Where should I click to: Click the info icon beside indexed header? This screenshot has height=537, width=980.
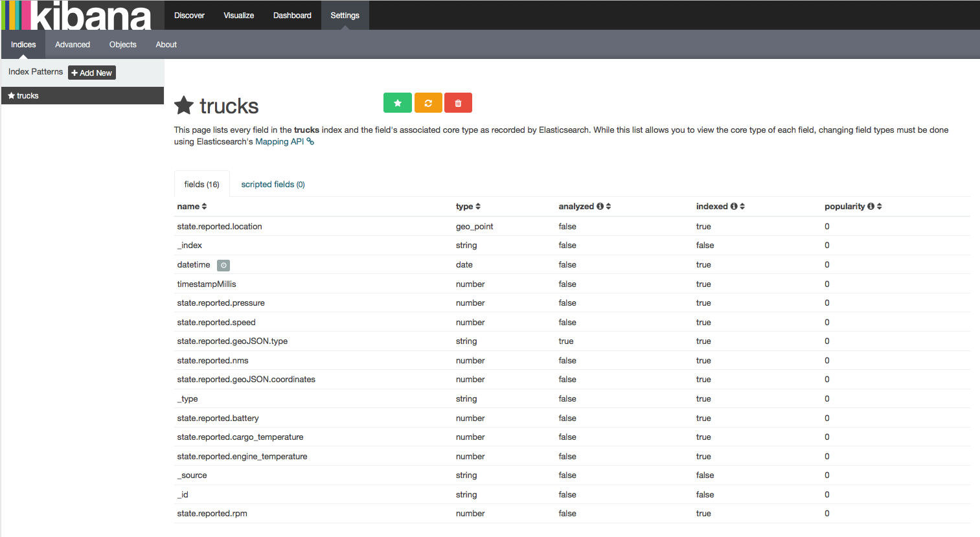pyautogui.click(x=734, y=207)
